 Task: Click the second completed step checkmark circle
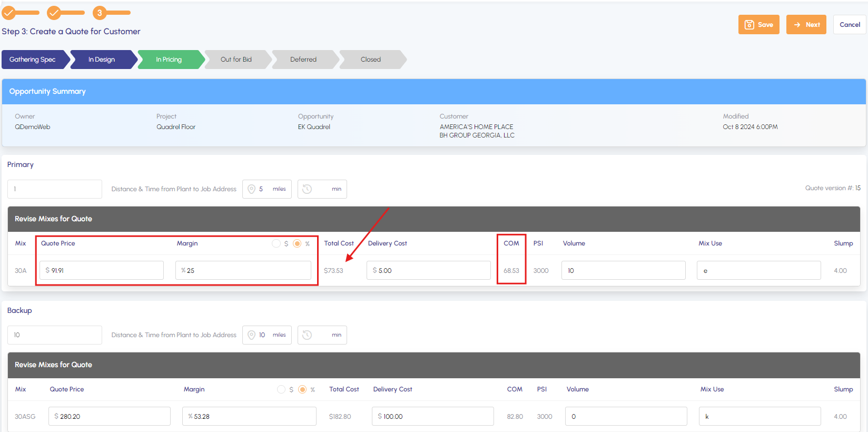pyautogui.click(x=54, y=13)
